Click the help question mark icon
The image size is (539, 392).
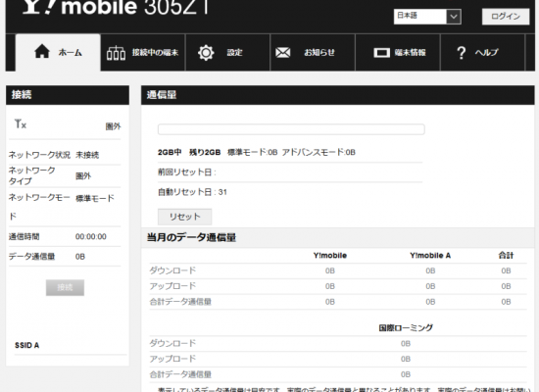pyautogui.click(x=461, y=53)
